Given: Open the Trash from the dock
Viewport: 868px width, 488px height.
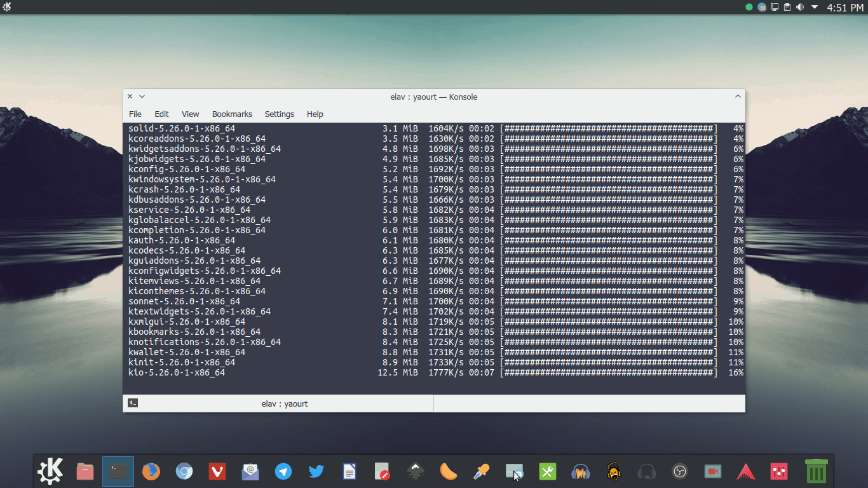Looking at the screenshot, I should [817, 470].
